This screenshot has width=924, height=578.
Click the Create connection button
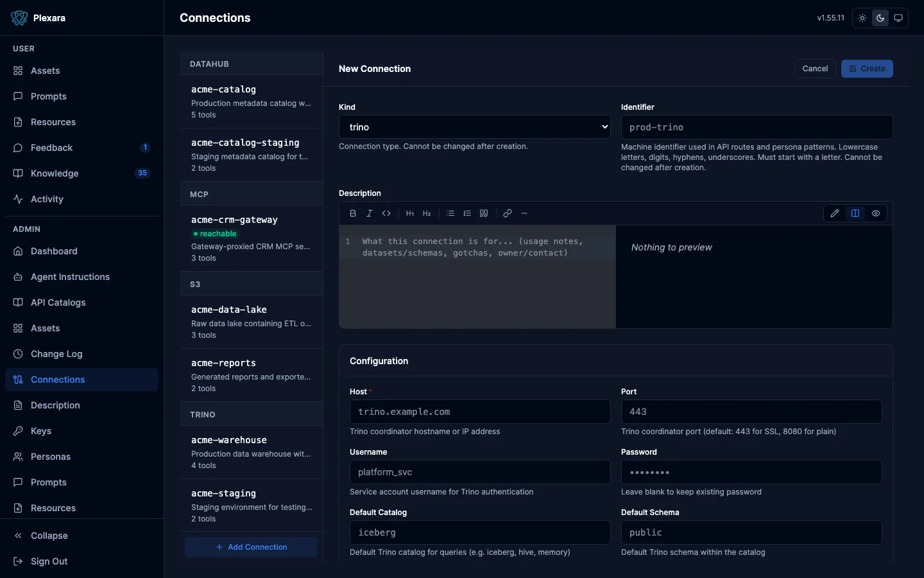[867, 69]
